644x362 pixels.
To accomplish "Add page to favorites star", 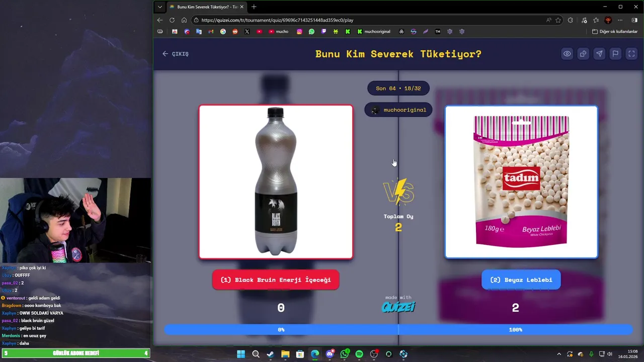I will 558,20.
